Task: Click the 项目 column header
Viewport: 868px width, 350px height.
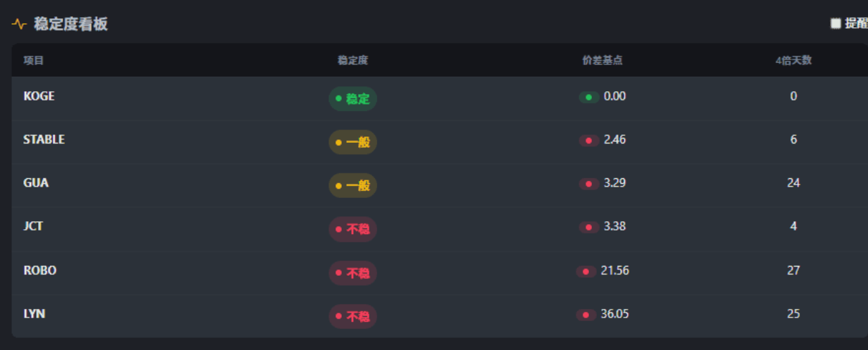Action: (x=33, y=61)
